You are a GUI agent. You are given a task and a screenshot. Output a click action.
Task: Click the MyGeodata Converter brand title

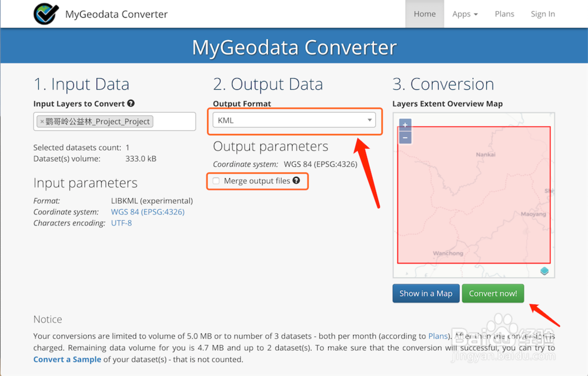click(116, 14)
